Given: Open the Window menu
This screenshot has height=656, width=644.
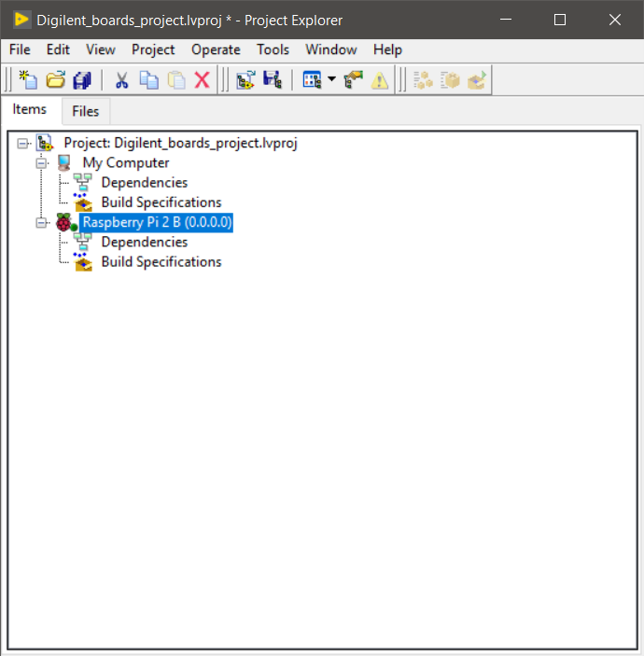Looking at the screenshot, I should 331,49.
